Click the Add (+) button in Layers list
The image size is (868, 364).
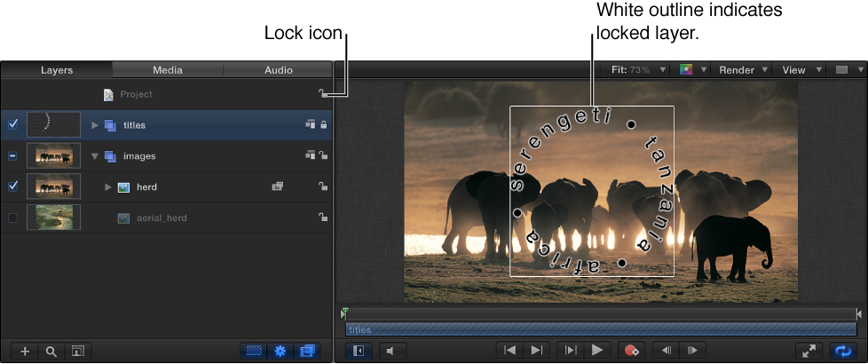(x=25, y=351)
